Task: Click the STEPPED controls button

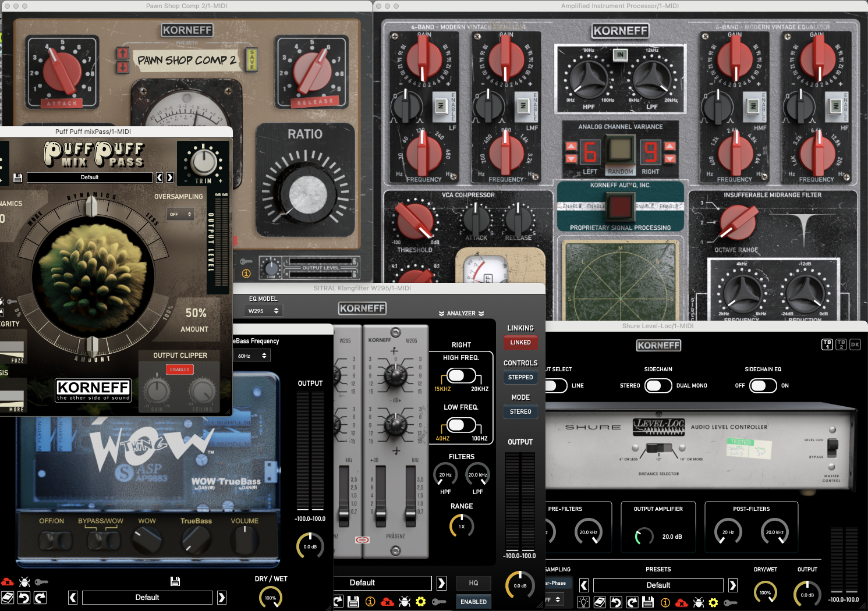Action: click(x=520, y=377)
